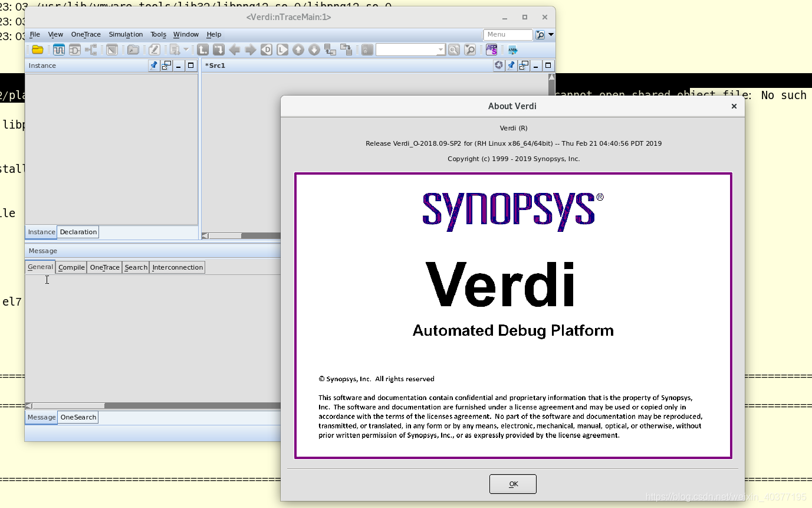The height and width of the screenshot is (508, 812).
Task: Click the round down-arrow icon
Action: (314, 50)
